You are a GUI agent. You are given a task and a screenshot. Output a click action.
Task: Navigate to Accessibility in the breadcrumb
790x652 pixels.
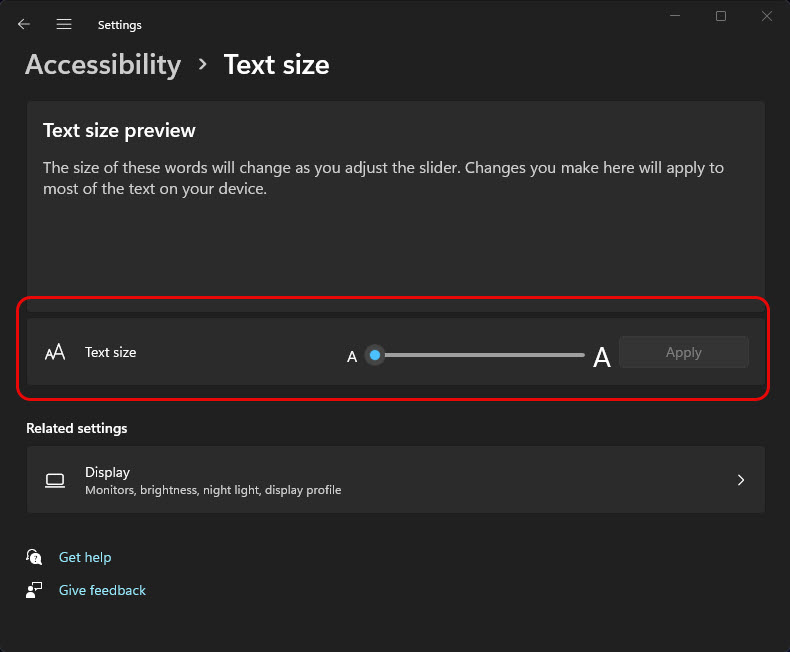tap(103, 65)
